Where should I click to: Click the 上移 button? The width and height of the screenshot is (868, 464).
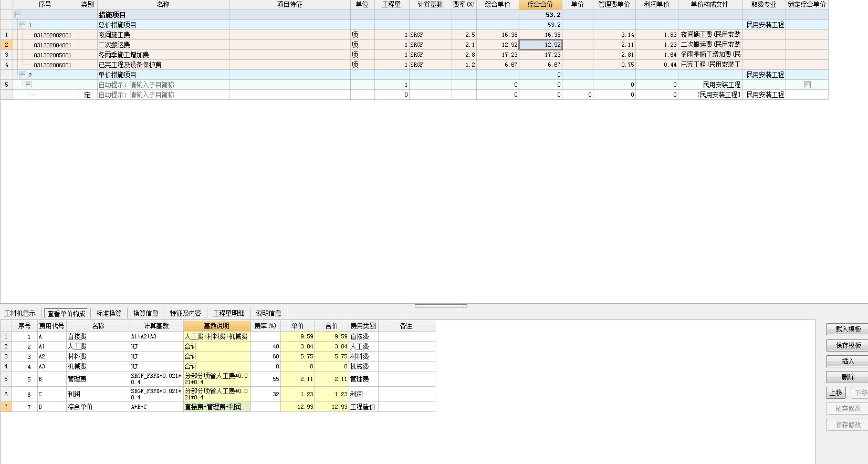(x=836, y=393)
